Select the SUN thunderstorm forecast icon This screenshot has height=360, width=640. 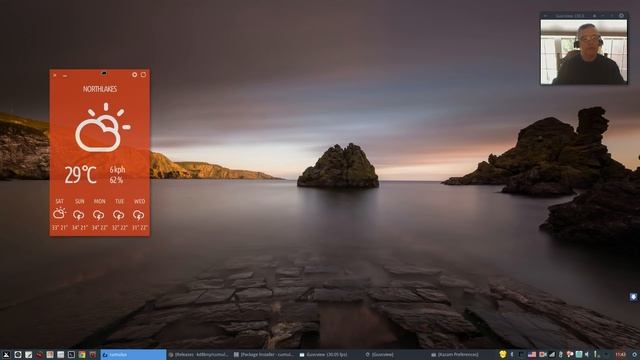(79, 215)
